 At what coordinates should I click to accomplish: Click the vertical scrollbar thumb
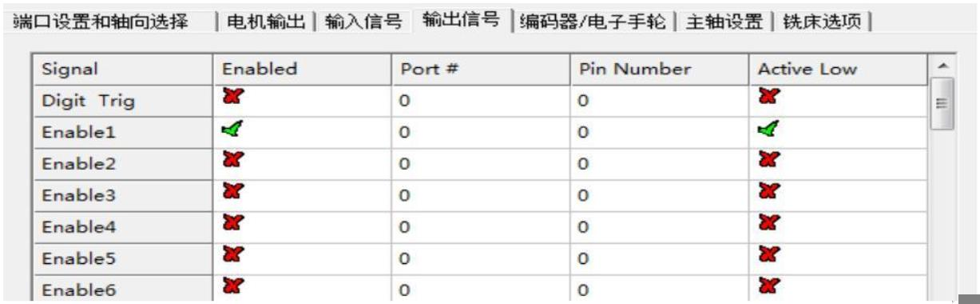click(x=944, y=105)
